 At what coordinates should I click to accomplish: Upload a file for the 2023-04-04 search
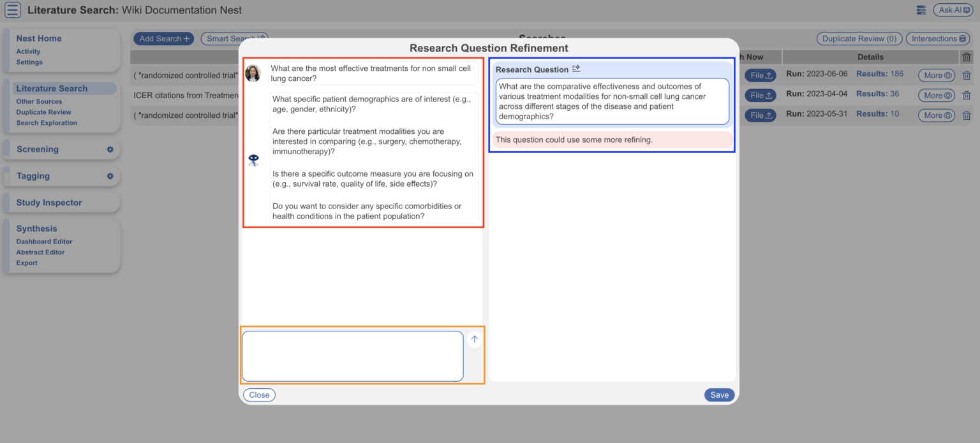click(x=760, y=95)
